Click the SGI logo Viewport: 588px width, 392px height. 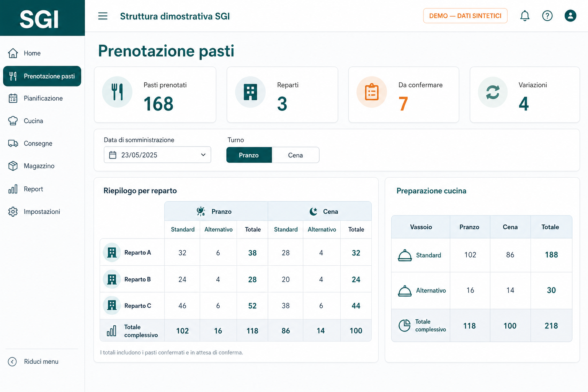(39, 19)
